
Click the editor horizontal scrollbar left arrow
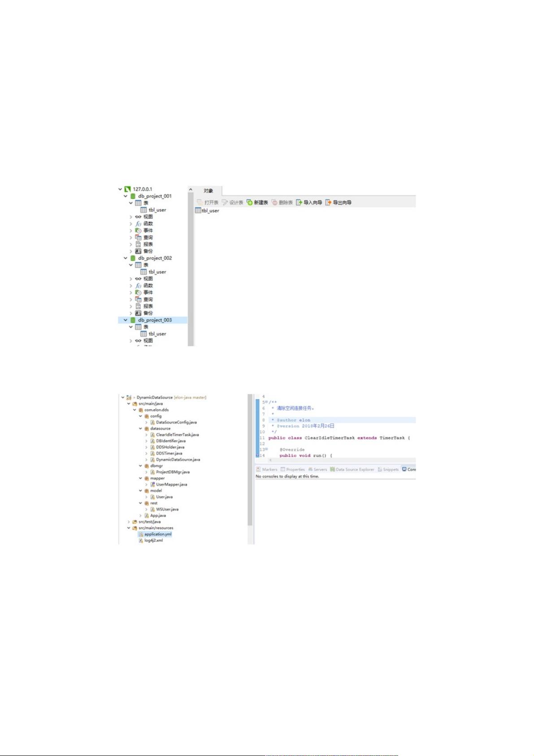click(x=270, y=460)
